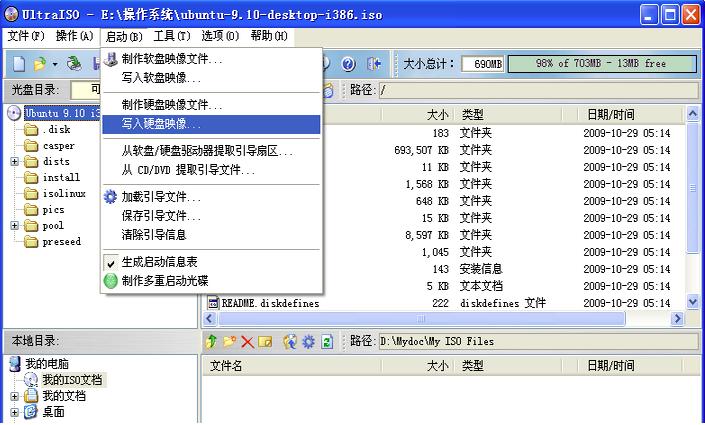The image size is (705, 425).
Task: Click the Open file folder icon
Action: 40,64
